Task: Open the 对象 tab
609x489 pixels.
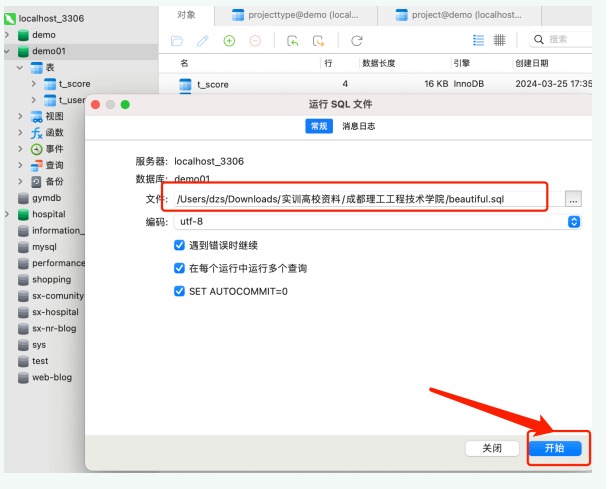Action: pyautogui.click(x=186, y=15)
